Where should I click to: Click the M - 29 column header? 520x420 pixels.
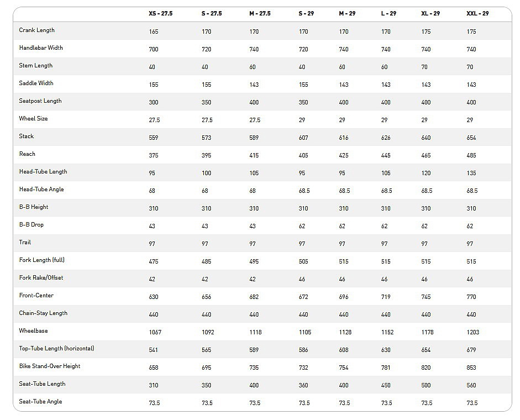(x=347, y=14)
